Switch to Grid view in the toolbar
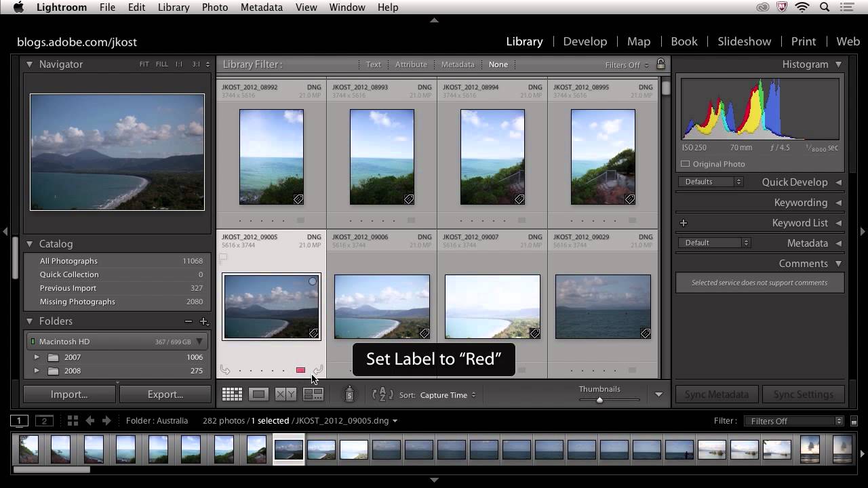Screen dimensions: 868x488 pyautogui.click(x=232, y=394)
